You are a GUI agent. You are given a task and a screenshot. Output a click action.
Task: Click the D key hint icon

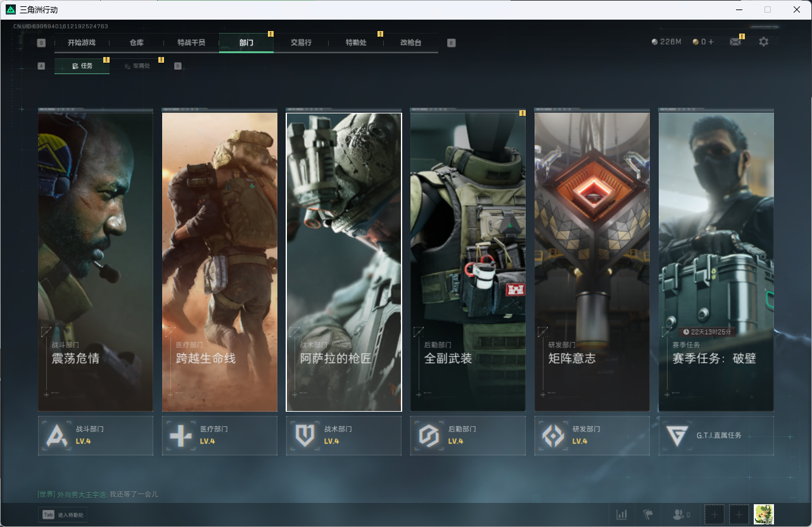tap(177, 66)
